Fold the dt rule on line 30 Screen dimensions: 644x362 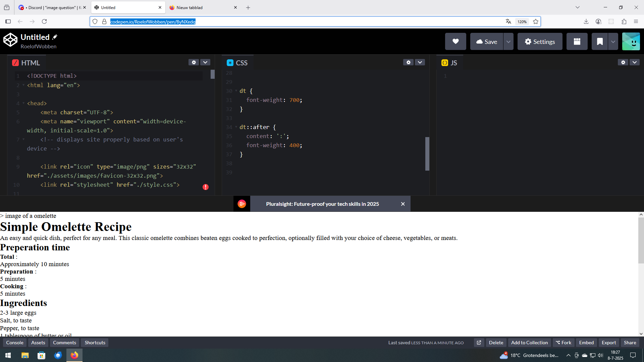236,91
